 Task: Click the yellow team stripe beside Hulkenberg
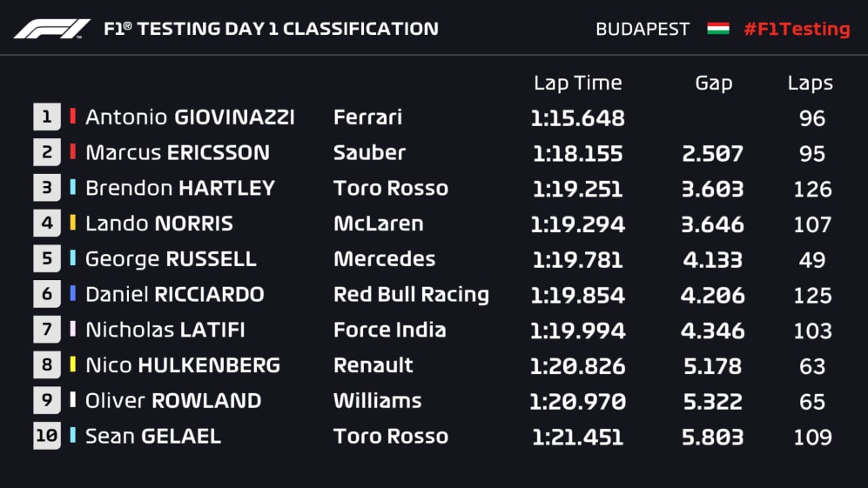pos(73,365)
